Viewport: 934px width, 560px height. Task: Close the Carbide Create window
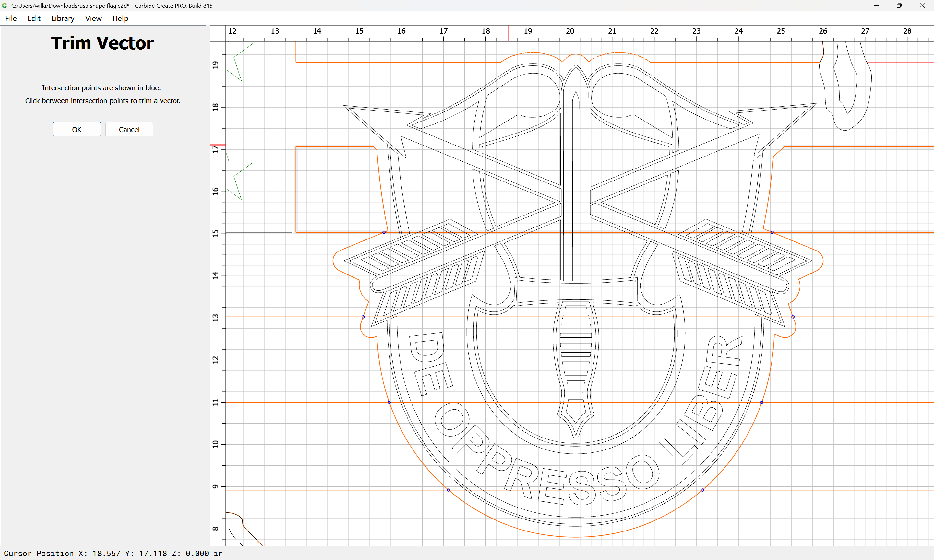click(x=922, y=6)
